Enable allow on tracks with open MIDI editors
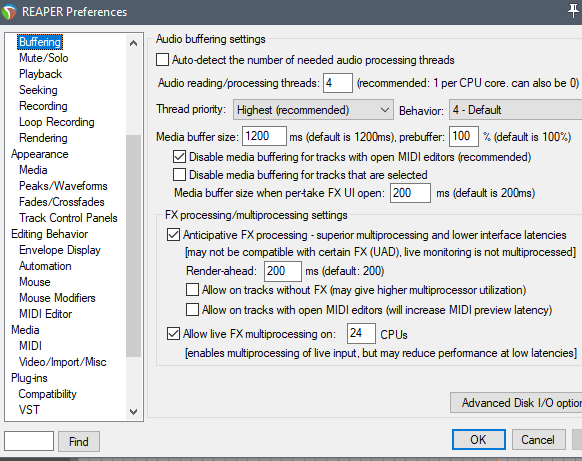This screenshot has width=582, height=461. 192,310
